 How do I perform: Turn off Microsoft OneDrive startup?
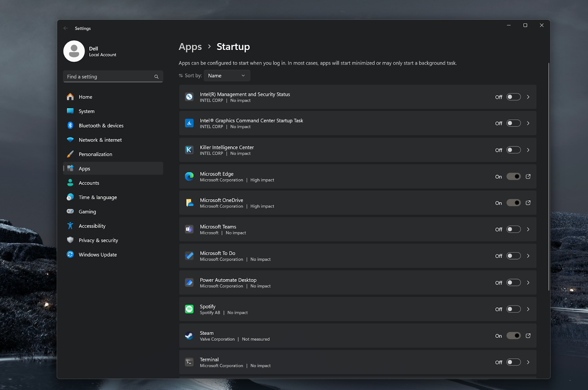[x=513, y=203]
